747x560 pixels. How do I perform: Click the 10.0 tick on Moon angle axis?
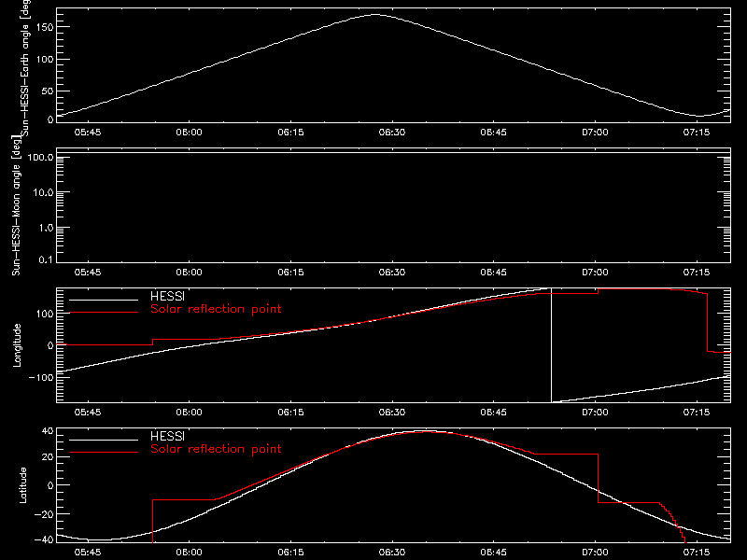point(43,193)
